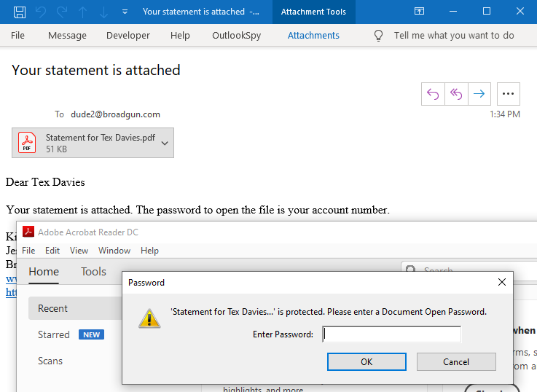Open the File menu in Acrobat Reader
Image resolution: width=537 pixels, height=392 pixels.
pyautogui.click(x=28, y=251)
